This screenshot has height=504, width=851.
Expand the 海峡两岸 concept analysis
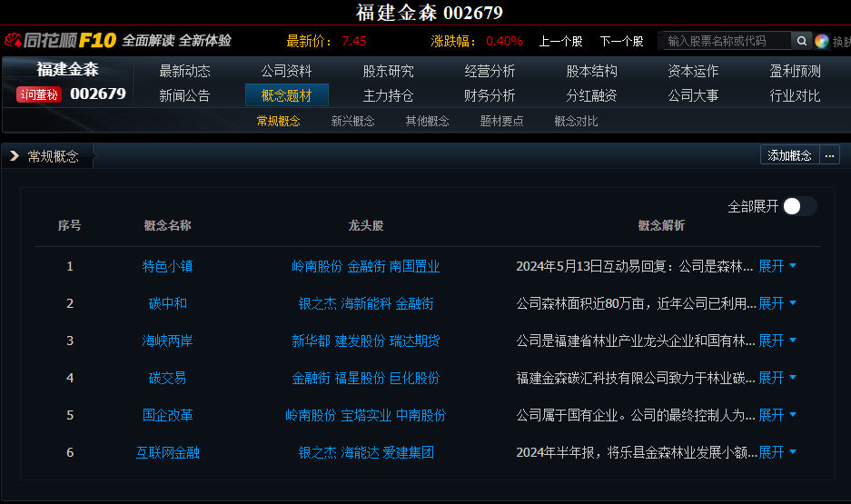pos(777,341)
